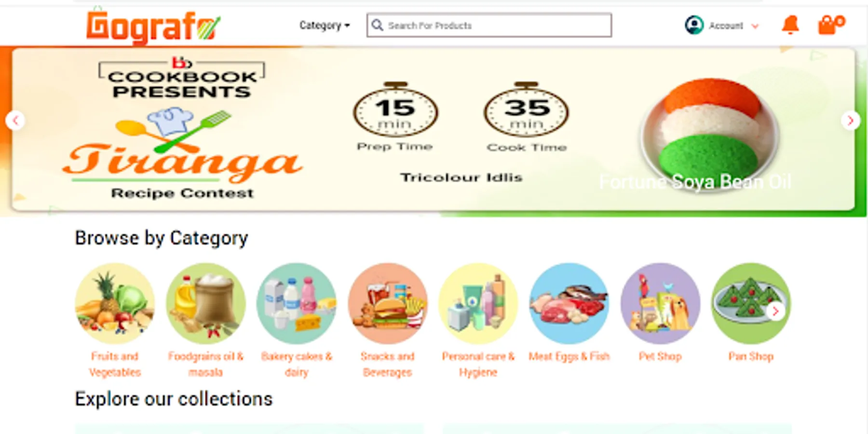The image size is (868, 434).
Task: Go to next banner slide
Action: (x=851, y=120)
